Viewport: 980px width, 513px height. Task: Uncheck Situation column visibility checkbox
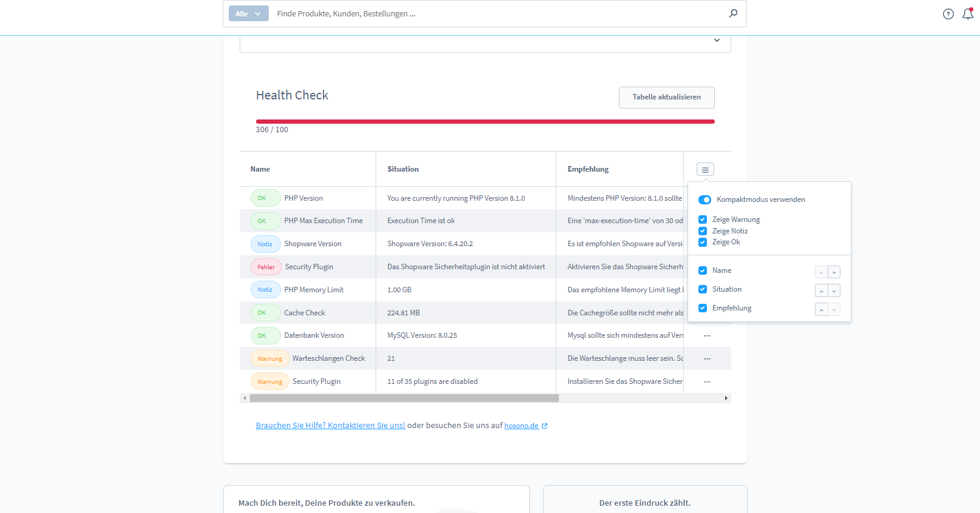(x=703, y=289)
